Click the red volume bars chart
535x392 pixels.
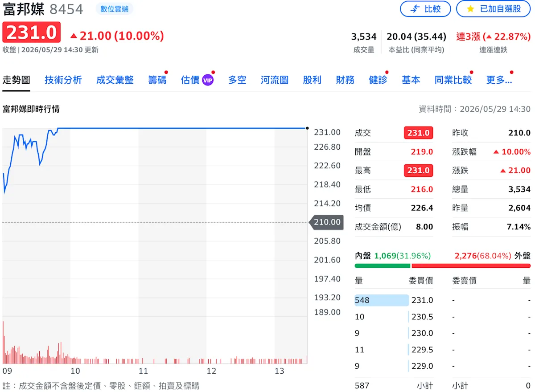click(155, 343)
